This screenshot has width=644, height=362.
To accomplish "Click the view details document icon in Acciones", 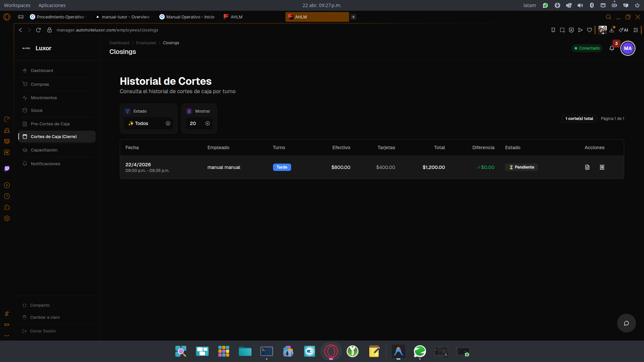I will (x=587, y=167).
